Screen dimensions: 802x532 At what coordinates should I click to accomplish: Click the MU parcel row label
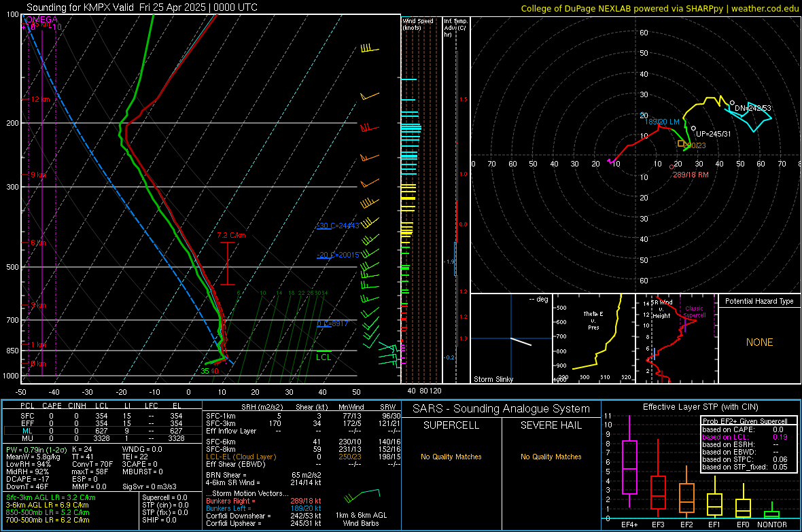click(x=27, y=438)
